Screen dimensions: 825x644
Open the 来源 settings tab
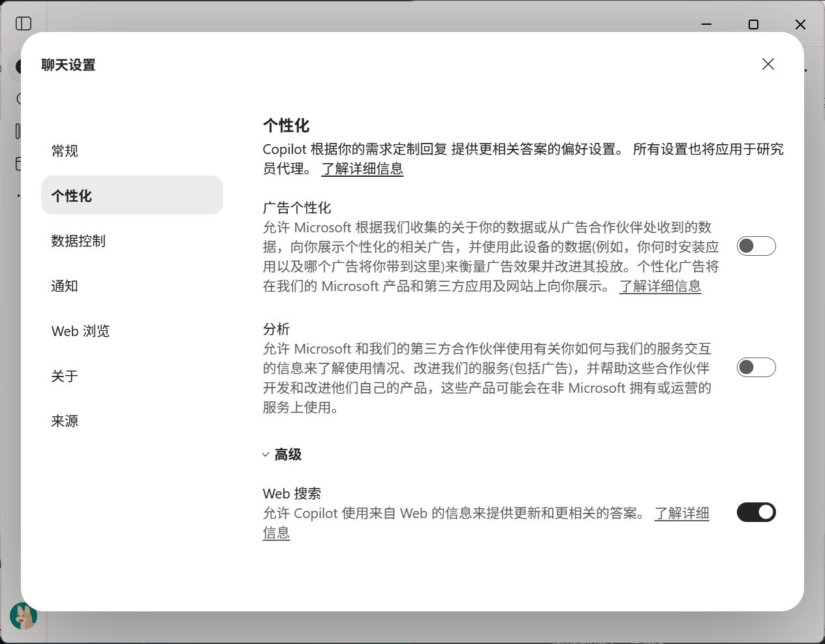pos(132,421)
